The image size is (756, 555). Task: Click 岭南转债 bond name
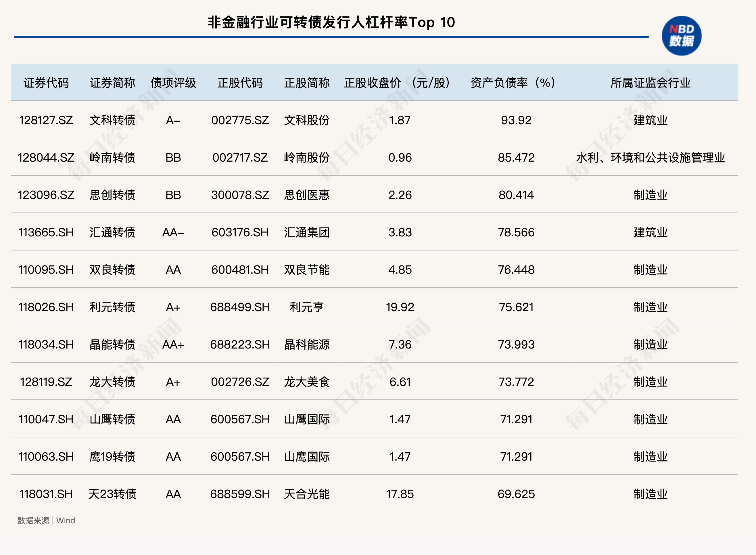click(112, 158)
